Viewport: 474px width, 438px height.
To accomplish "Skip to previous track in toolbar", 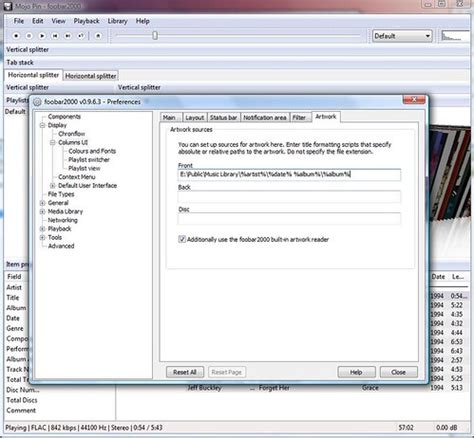I will [x=55, y=36].
